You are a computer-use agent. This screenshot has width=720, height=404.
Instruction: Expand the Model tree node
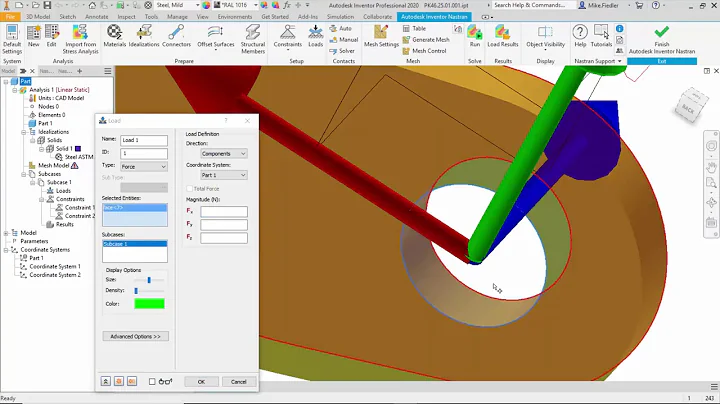click(6, 233)
